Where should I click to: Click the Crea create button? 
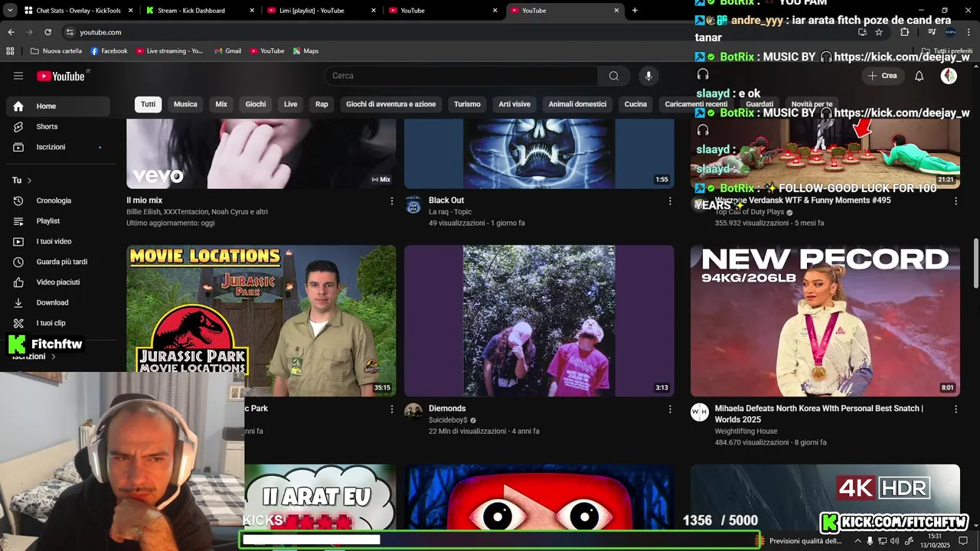(x=882, y=76)
